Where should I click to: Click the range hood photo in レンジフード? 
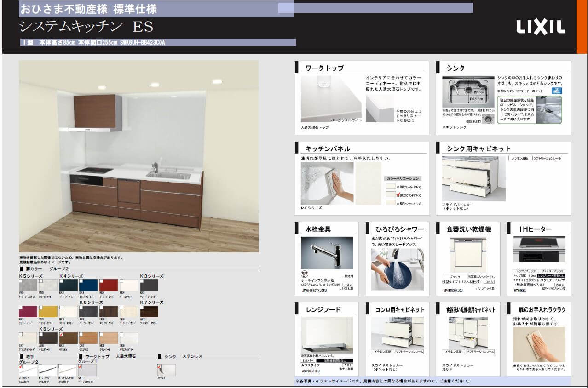pos(327,335)
